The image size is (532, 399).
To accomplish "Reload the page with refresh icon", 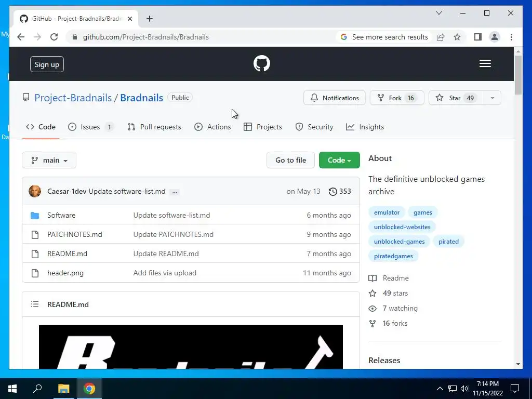I will 54,37.
